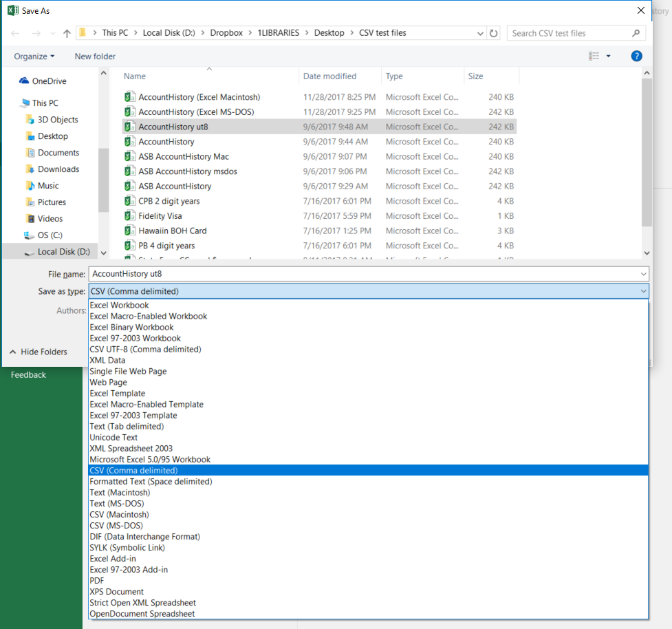
Task: Click the Excel icon of Fidelity Visa
Action: [130, 215]
